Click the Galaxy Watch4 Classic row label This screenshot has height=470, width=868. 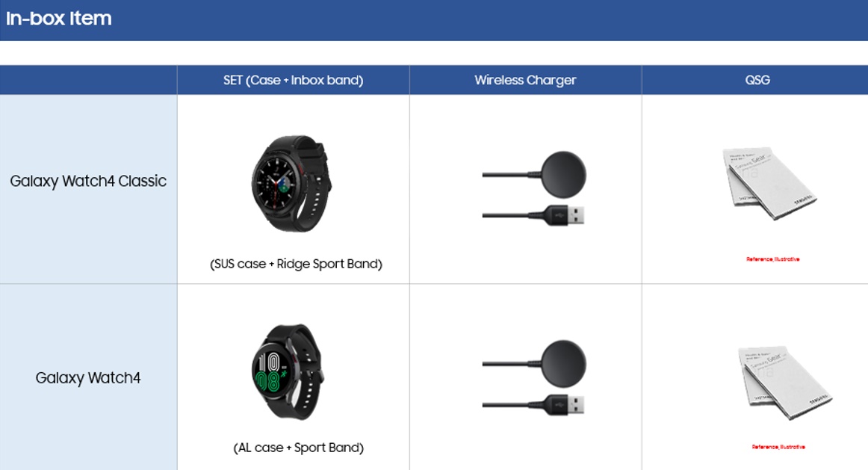click(88, 181)
